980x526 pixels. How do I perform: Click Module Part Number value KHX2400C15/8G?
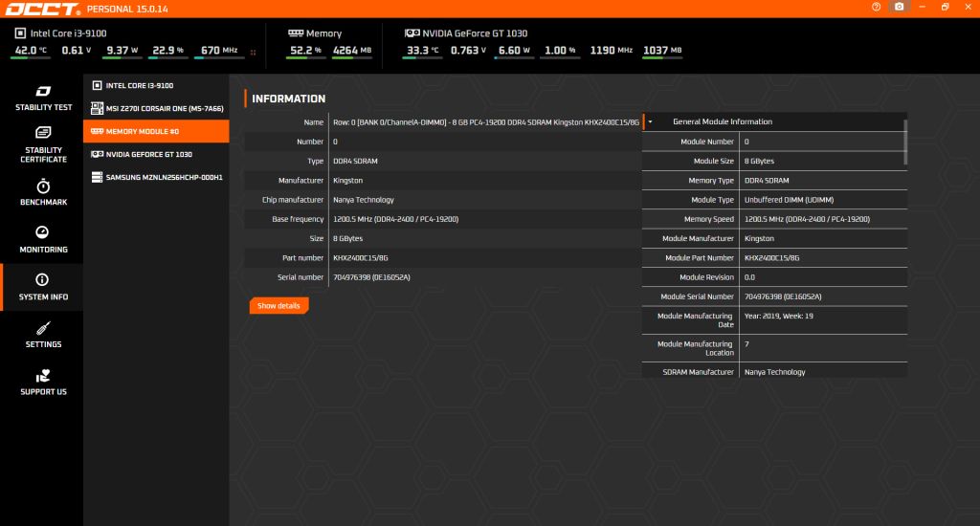[771, 258]
